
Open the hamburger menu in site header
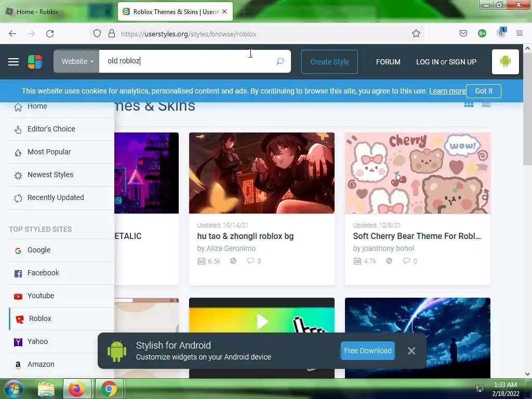(x=14, y=62)
